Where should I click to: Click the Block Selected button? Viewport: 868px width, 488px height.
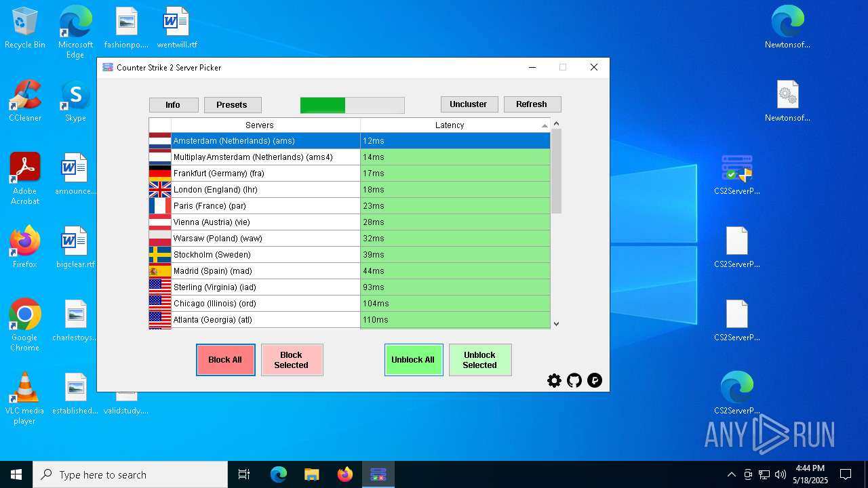(292, 360)
